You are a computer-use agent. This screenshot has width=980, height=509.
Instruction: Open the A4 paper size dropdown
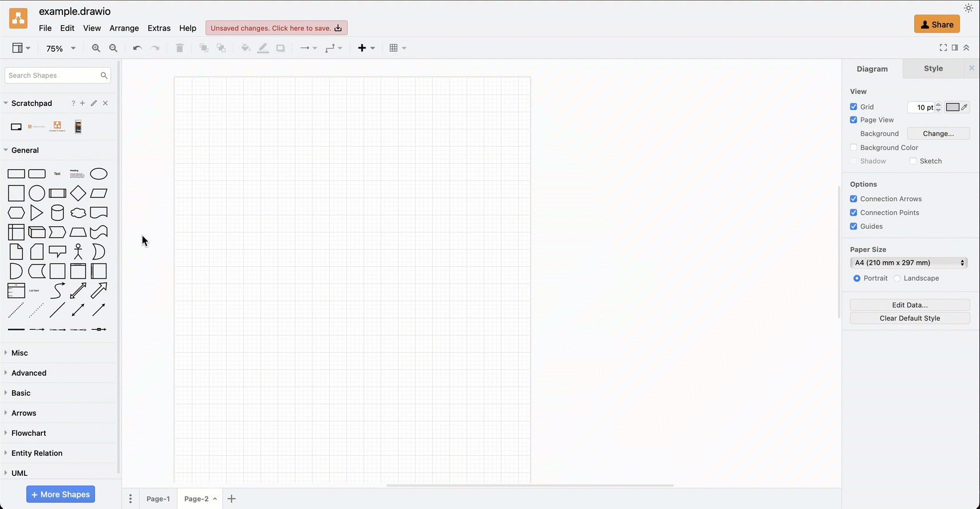tap(909, 263)
